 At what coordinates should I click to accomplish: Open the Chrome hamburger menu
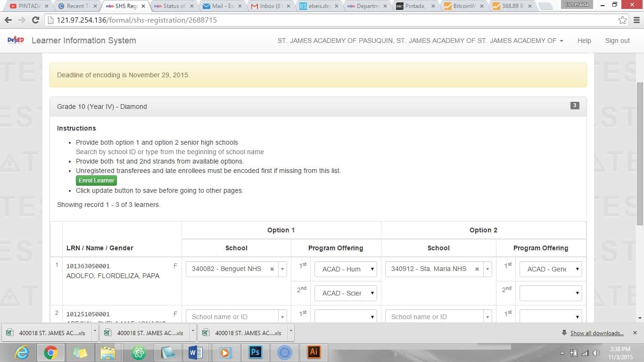click(636, 20)
